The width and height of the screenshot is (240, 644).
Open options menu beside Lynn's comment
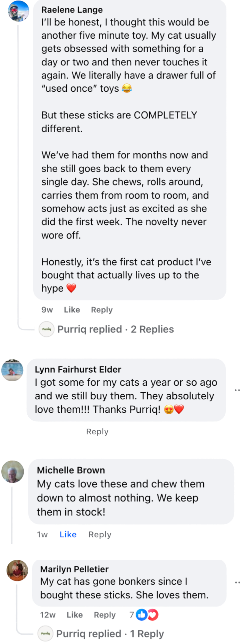pyautogui.click(x=237, y=390)
